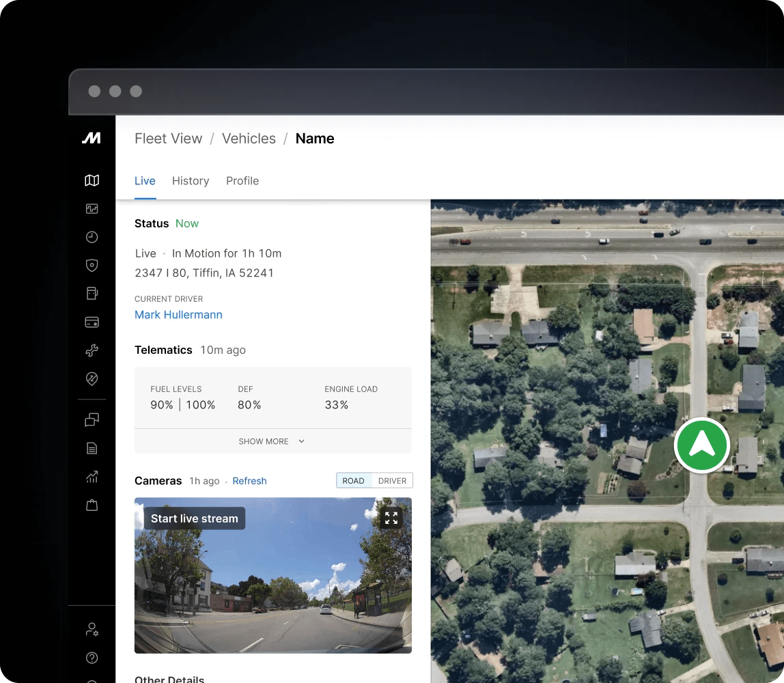Open the Profile tab
The image size is (784, 683).
242,181
